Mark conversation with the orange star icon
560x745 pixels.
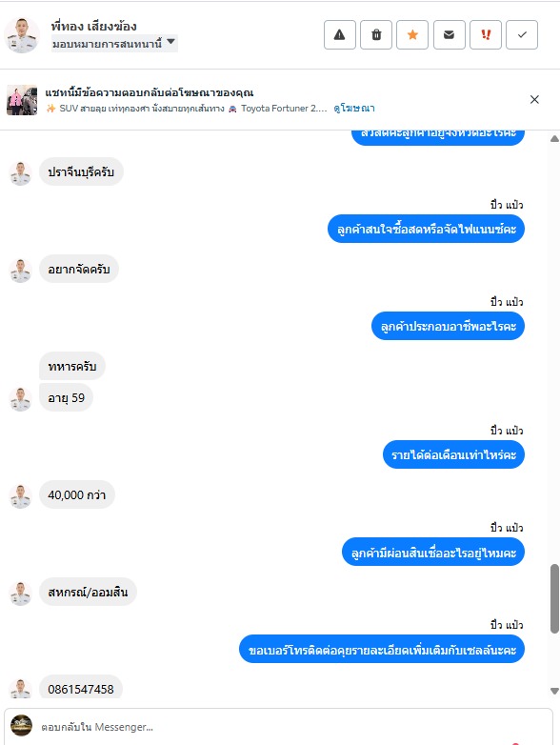tap(412, 34)
